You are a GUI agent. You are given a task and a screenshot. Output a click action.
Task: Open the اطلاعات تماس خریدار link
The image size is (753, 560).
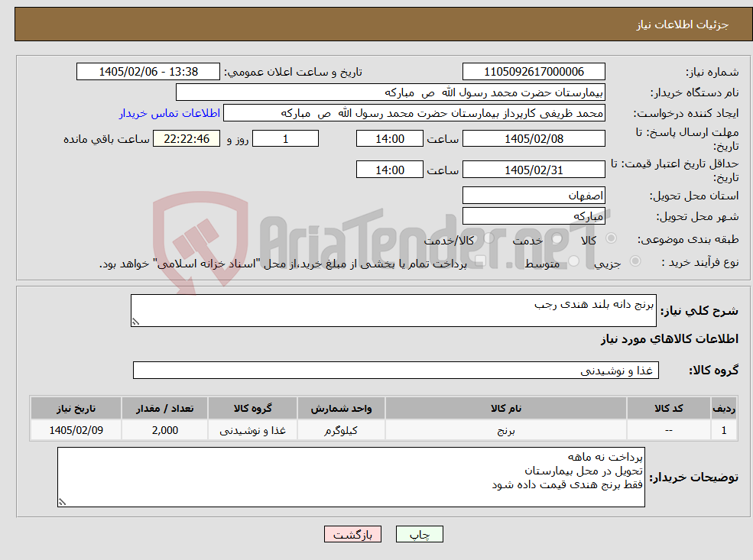170,113
